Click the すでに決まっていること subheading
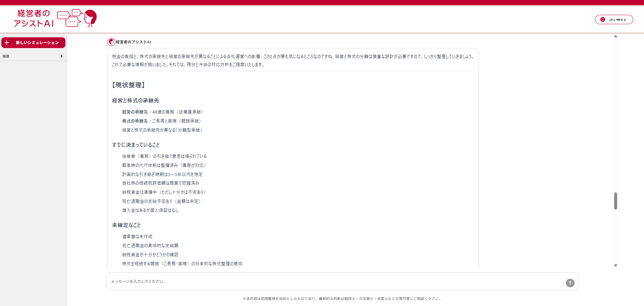This screenshot has width=644, height=306. 136,145
